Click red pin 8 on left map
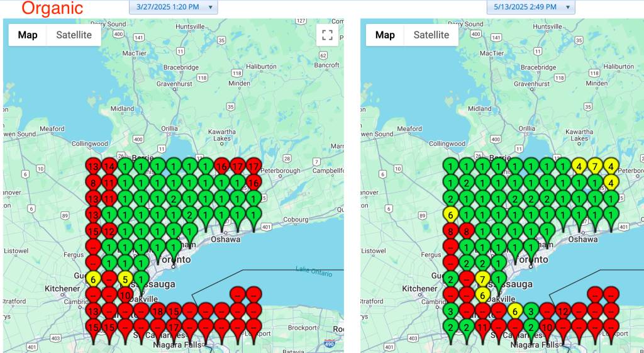 [92, 183]
